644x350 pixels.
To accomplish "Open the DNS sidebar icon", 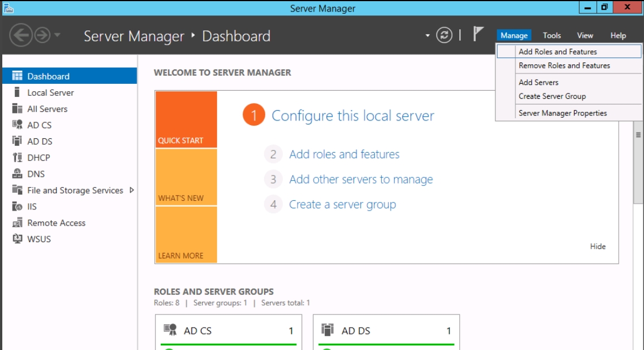I will [x=17, y=174].
